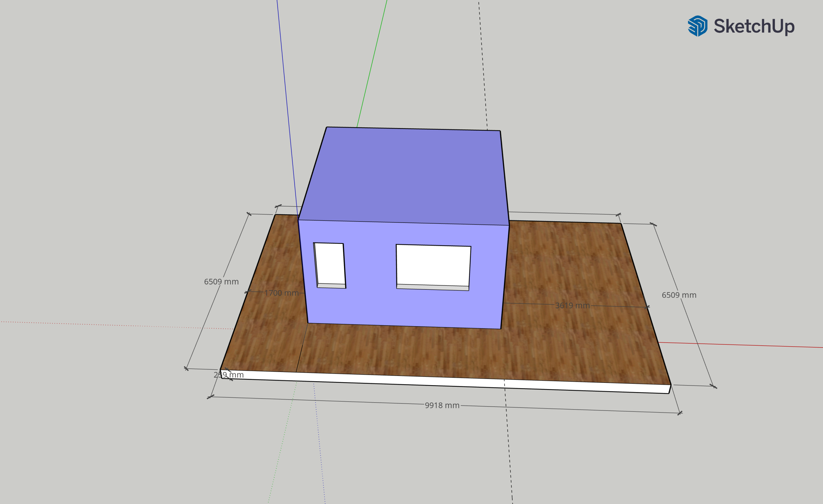Click the solid red axis line
Image resolution: width=823 pixels, height=504 pixels.
752,346
